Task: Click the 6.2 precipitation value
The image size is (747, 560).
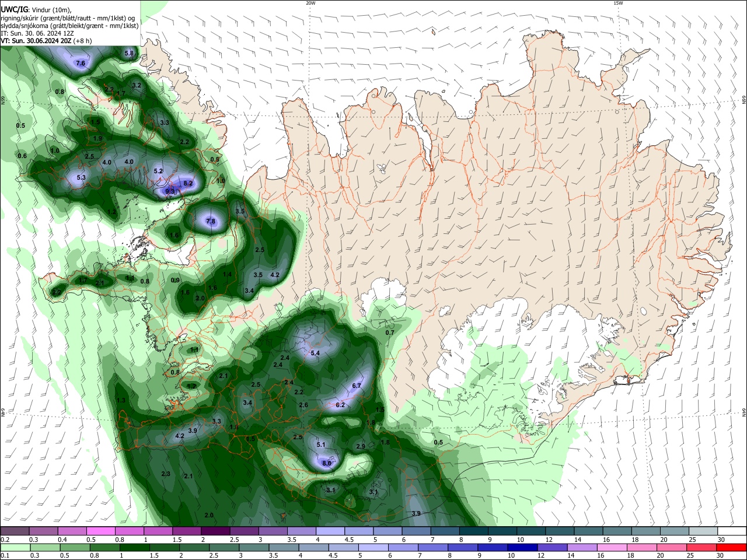Action: tap(341, 405)
